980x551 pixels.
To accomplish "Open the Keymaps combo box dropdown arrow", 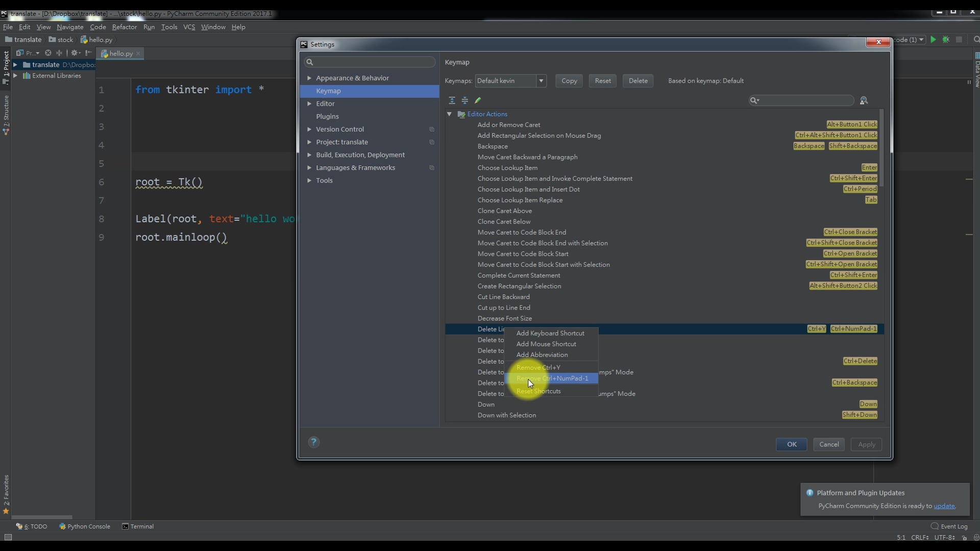I will [x=541, y=81].
